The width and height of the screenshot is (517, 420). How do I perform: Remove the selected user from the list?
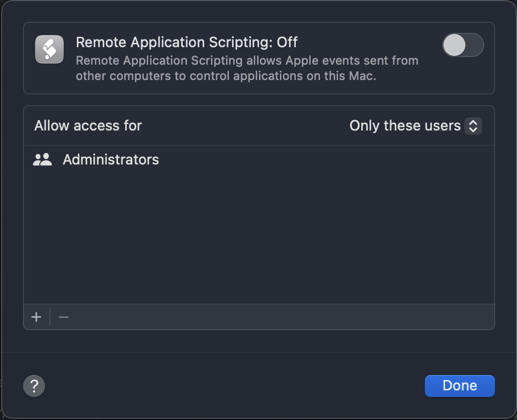pyautogui.click(x=63, y=317)
